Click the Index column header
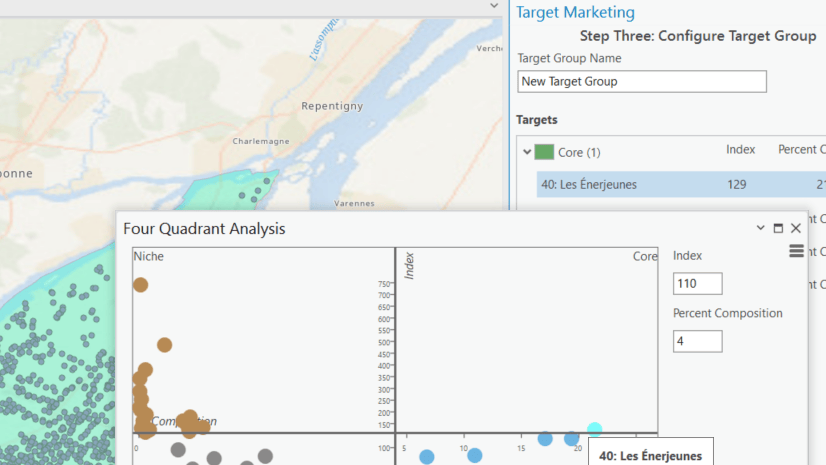 tap(740, 149)
